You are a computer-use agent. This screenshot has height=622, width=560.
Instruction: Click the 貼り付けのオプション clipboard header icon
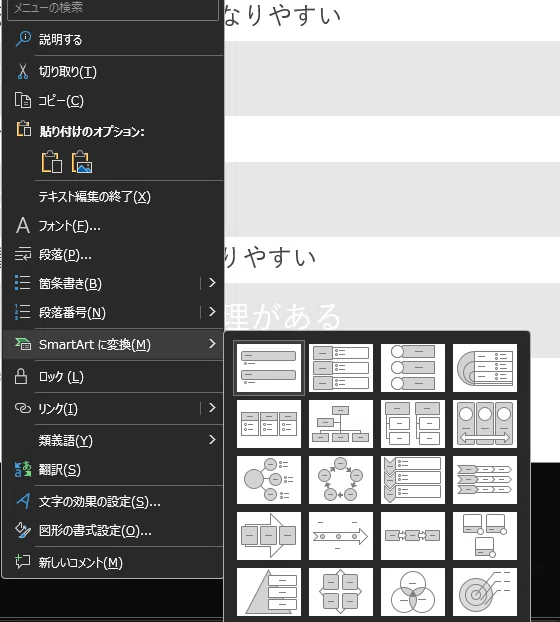click(x=23, y=129)
